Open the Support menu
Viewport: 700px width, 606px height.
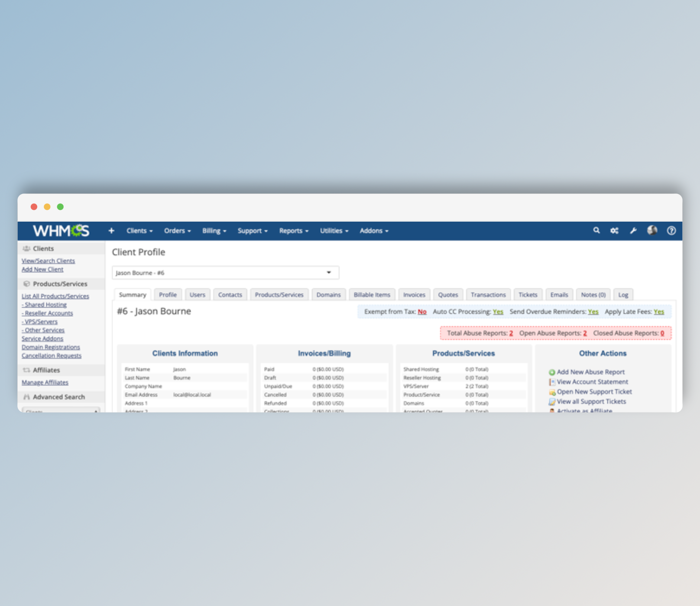253,231
